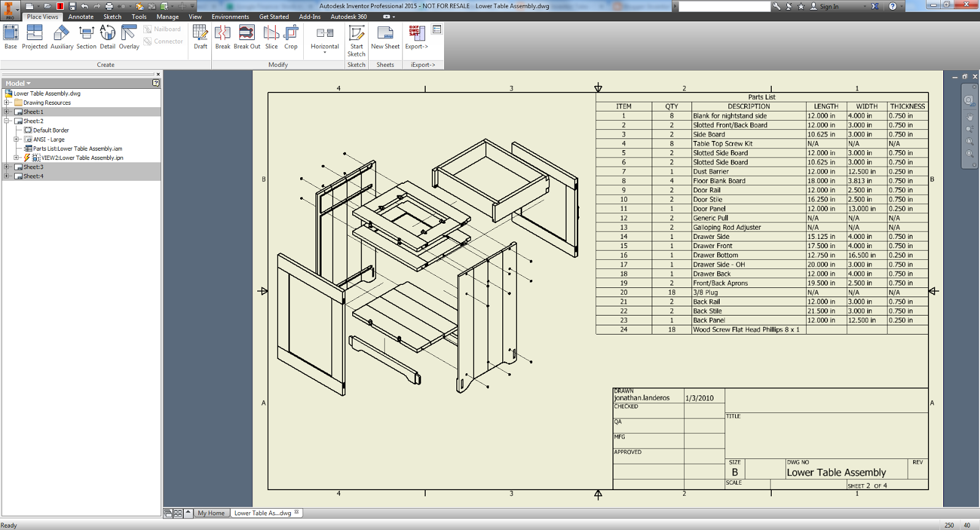Select the Slice tool
Viewport: 980px width, 530px height.
click(271, 37)
